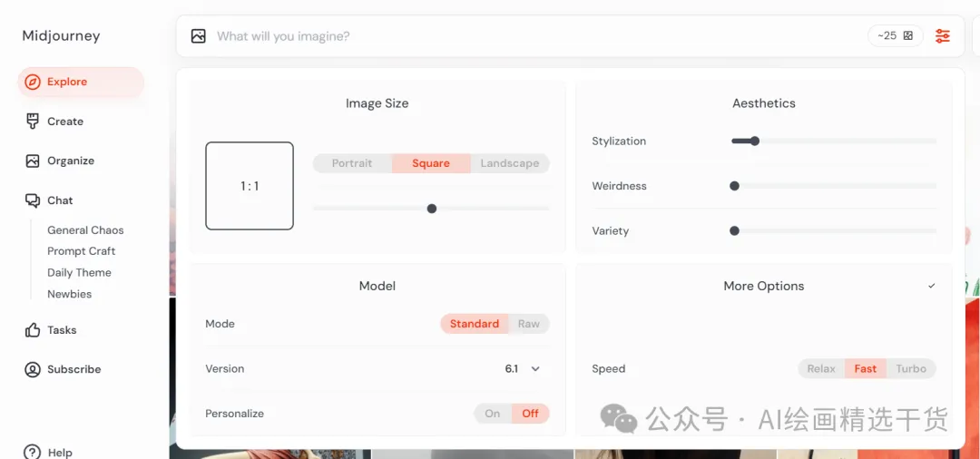Open the Help link in sidebar
The height and width of the screenshot is (459, 980).
click(x=60, y=452)
